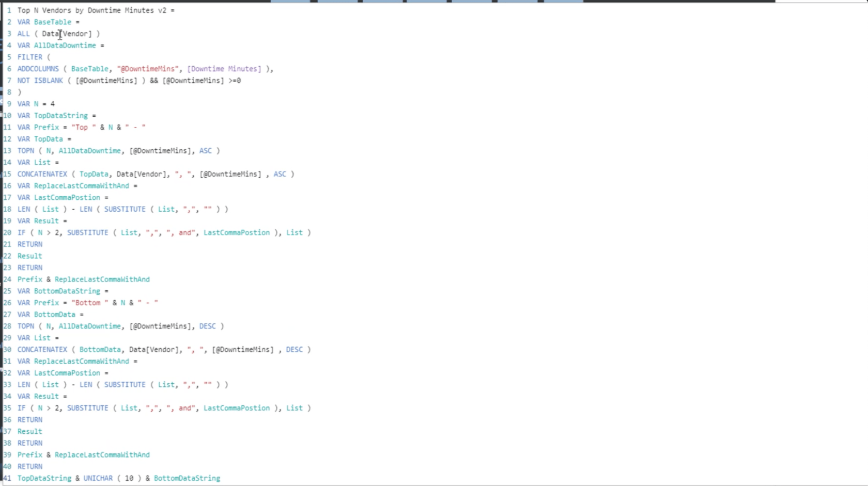Click 'Result' on line 22
Screen dimensions: 868x486
pyautogui.click(x=30, y=256)
